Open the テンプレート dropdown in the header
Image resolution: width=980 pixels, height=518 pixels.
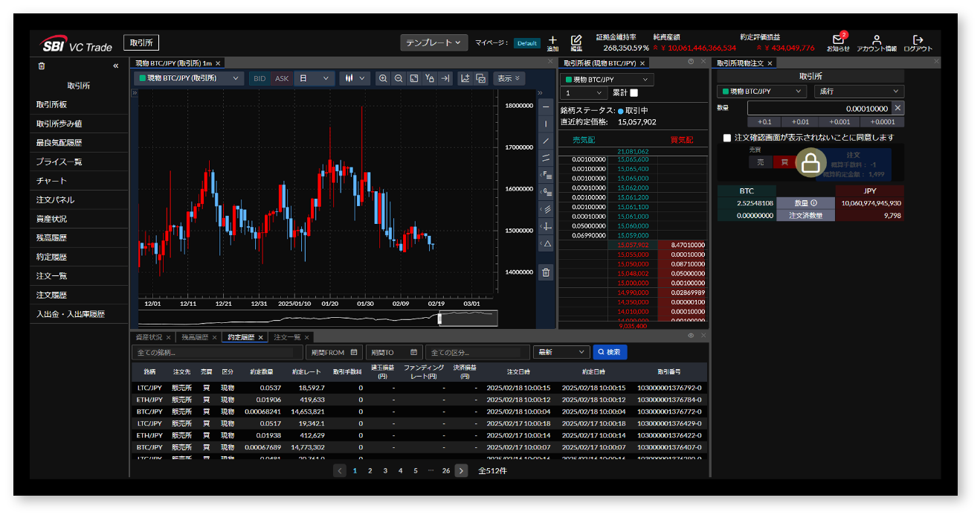click(434, 43)
